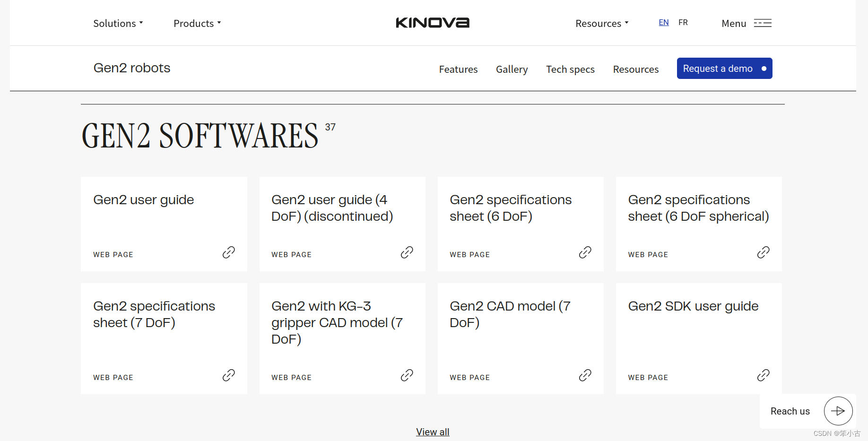The height and width of the screenshot is (441, 868).
Task: Open the hamburger Menu icon
Action: [x=763, y=23]
